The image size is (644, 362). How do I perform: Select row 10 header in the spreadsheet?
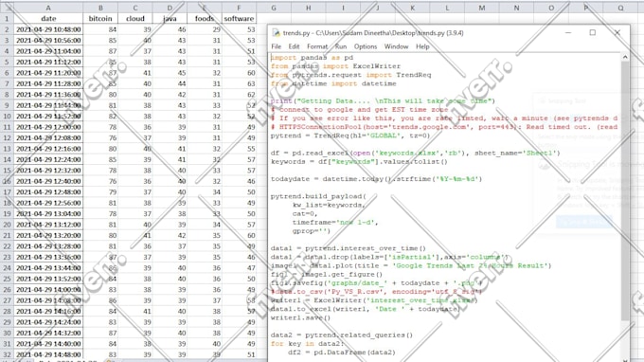click(x=7, y=117)
